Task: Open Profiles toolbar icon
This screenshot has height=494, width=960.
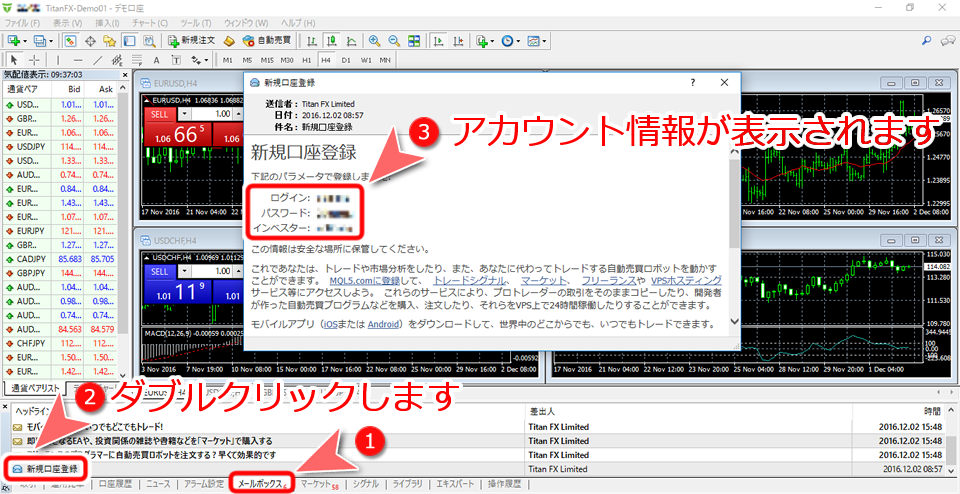Action: [43, 41]
